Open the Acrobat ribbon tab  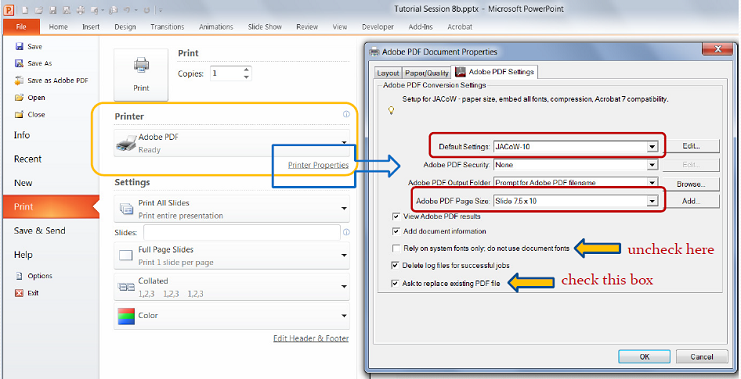460,27
